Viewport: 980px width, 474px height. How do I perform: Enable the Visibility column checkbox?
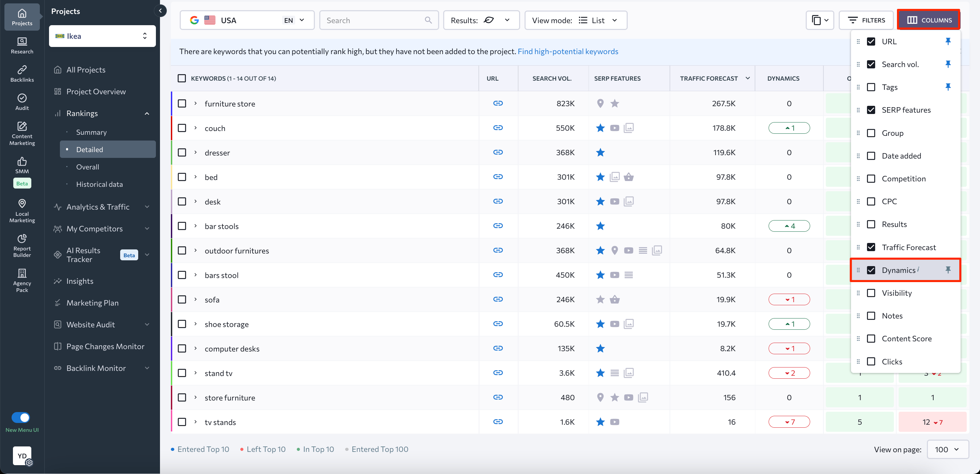click(871, 293)
